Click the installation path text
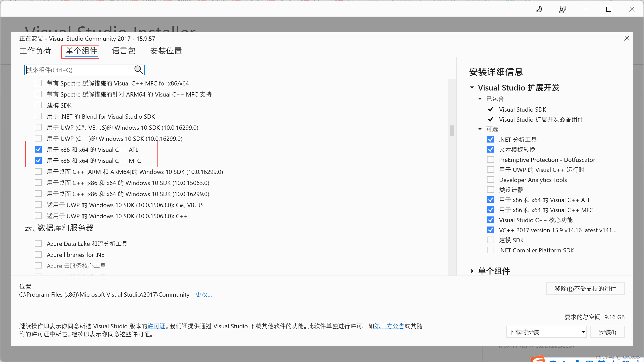Screen dimensions: 644x362 coord(104,294)
